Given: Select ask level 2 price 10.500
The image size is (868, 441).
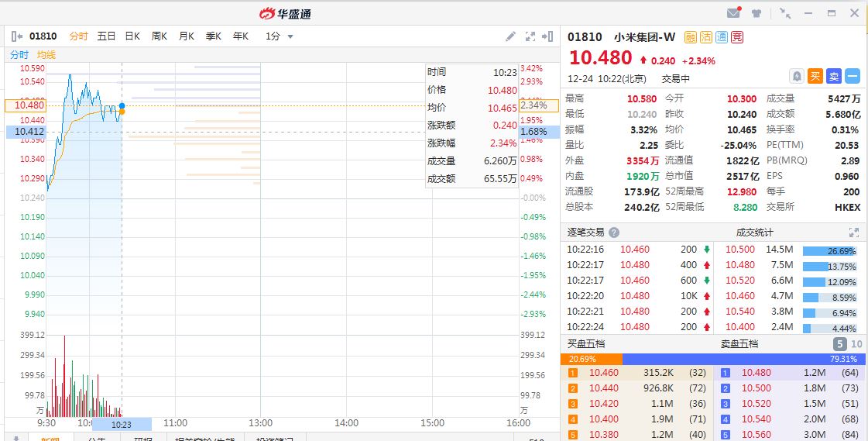Looking at the screenshot, I should pyautogui.click(x=756, y=388).
